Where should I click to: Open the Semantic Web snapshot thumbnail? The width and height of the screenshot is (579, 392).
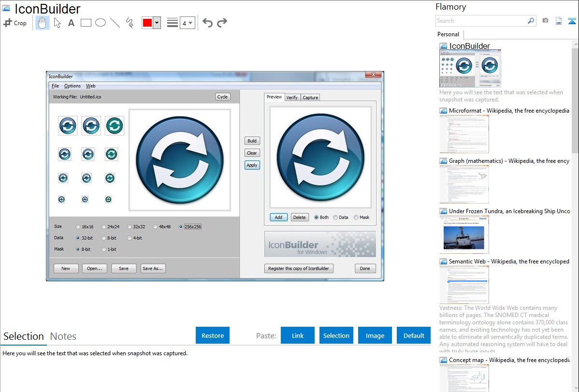point(464,285)
